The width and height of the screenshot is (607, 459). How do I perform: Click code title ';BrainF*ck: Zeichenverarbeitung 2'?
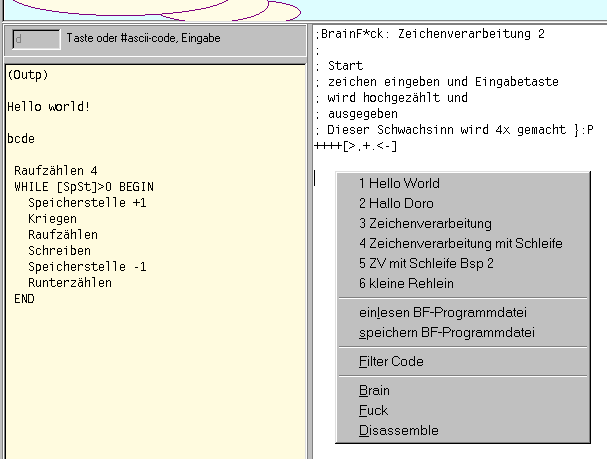[430, 34]
